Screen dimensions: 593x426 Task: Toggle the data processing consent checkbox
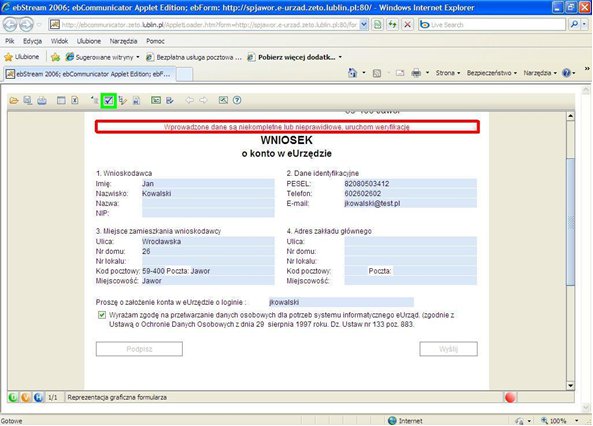[x=102, y=315]
